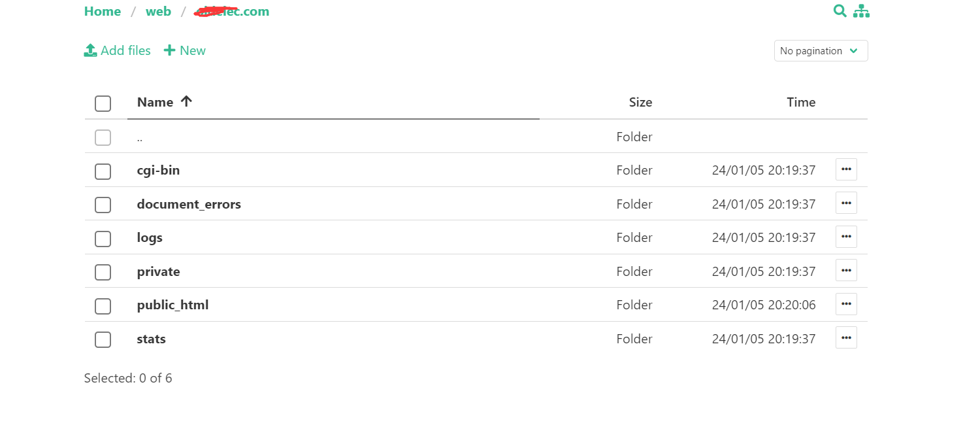Click the New plus icon
The image size is (980, 427).
pos(169,50)
